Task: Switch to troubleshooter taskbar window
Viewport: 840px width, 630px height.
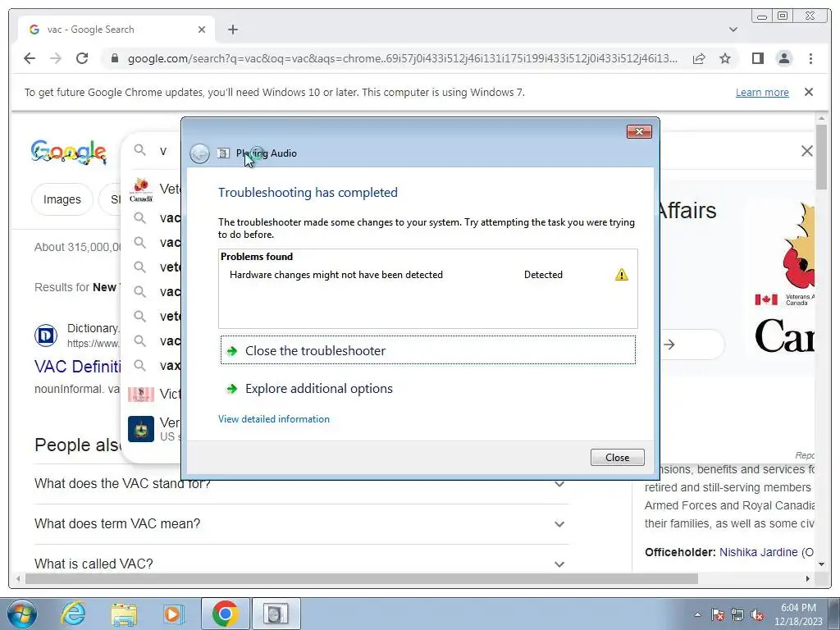Action: (276, 614)
